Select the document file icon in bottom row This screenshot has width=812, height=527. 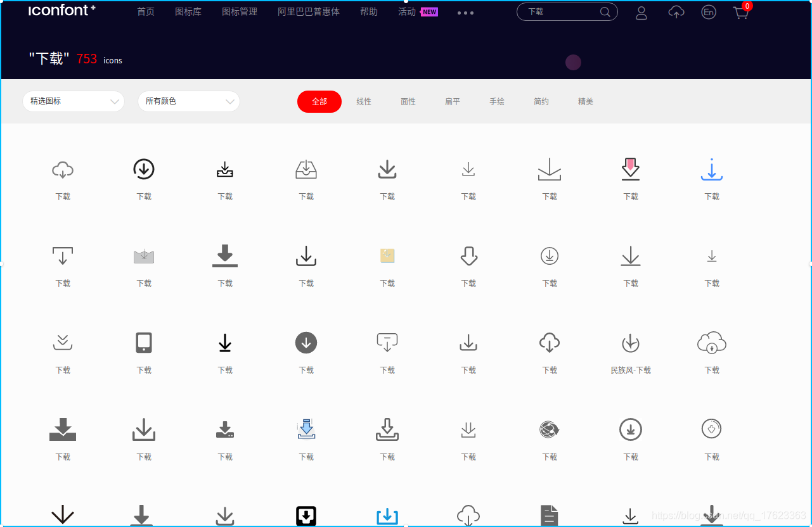coord(550,516)
